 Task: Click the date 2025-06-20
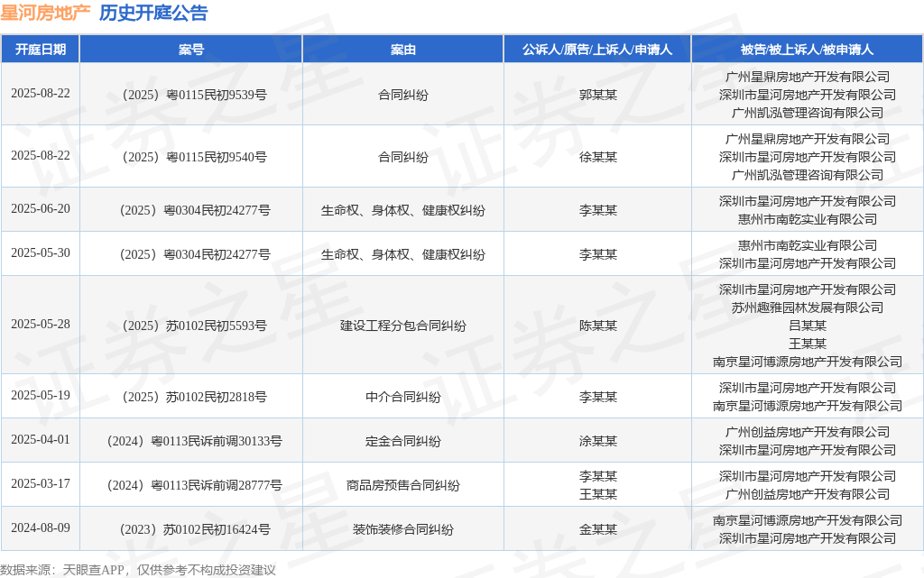40,209
